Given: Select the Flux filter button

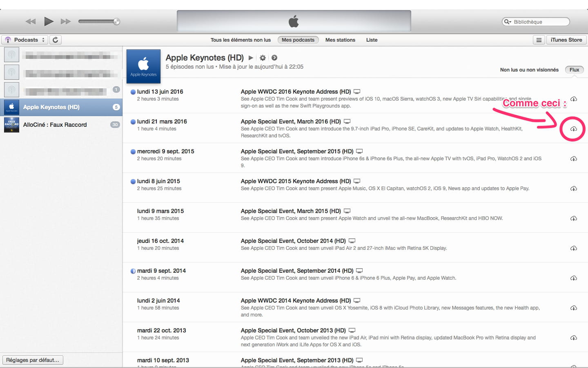Looking at the screenshot, I should point(574,70).
